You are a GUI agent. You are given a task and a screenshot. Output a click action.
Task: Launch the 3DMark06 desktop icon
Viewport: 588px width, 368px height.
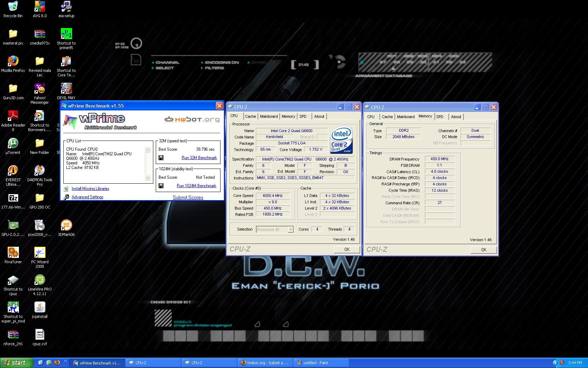(66, 225)
